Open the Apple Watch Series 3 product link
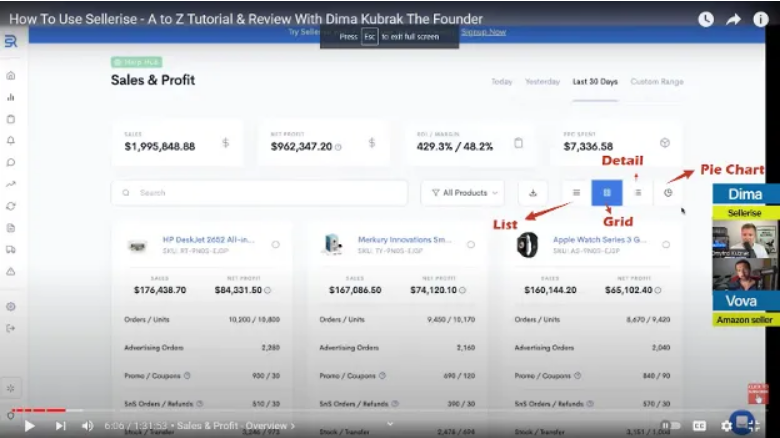Image resolution: width=780 pixels, height=438 pixels. 599,239
